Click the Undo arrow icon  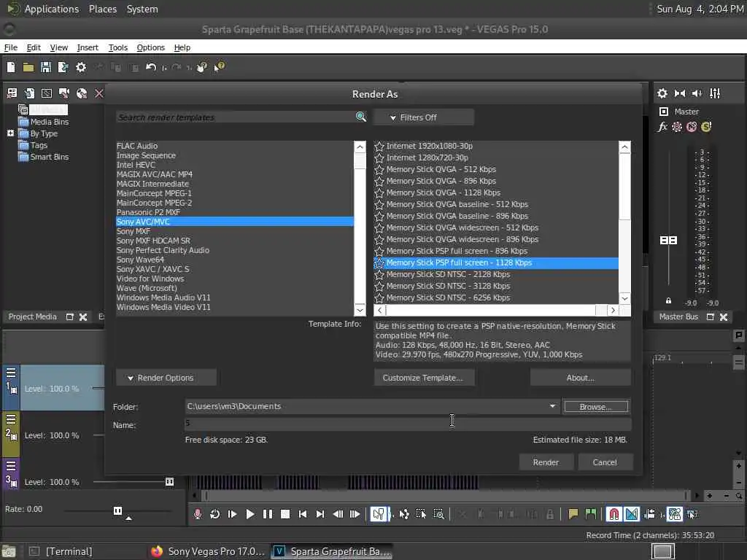(151, 67)
